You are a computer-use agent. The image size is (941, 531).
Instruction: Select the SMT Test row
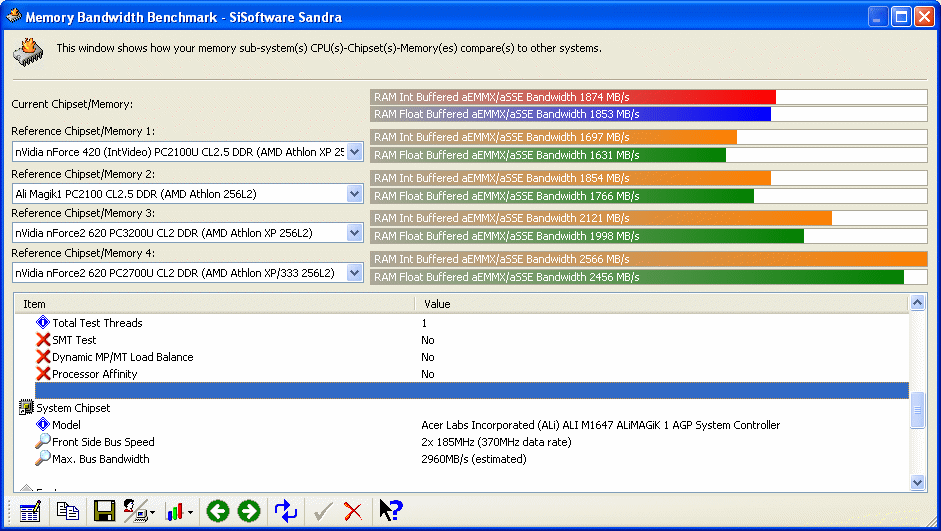(74, 340)
